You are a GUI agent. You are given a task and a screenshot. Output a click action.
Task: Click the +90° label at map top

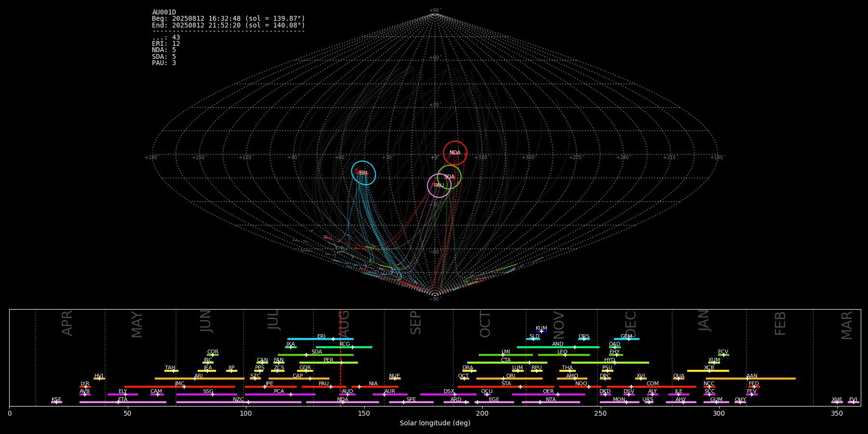click(435, 11)
